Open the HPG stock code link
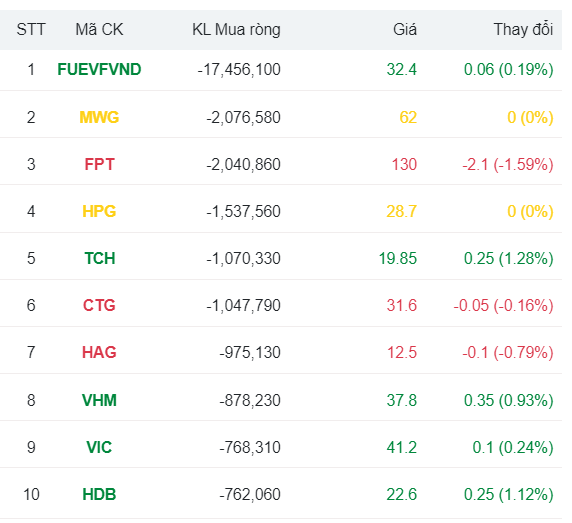572x523 pixels. click(99, 211)
